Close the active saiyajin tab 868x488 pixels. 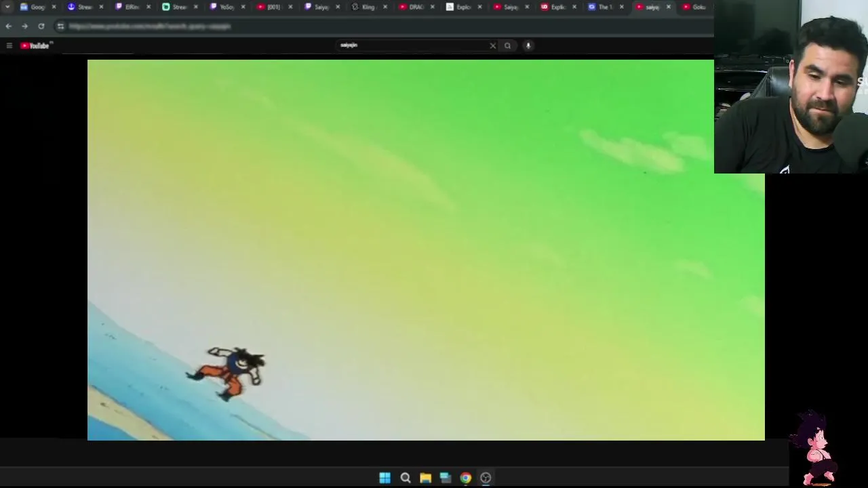[x=669, y=7]
